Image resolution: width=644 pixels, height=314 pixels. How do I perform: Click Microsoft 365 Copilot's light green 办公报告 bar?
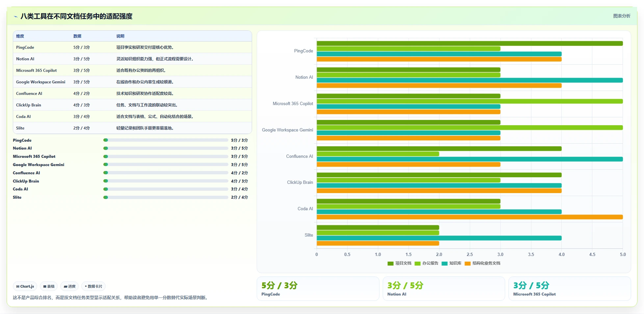470,101
